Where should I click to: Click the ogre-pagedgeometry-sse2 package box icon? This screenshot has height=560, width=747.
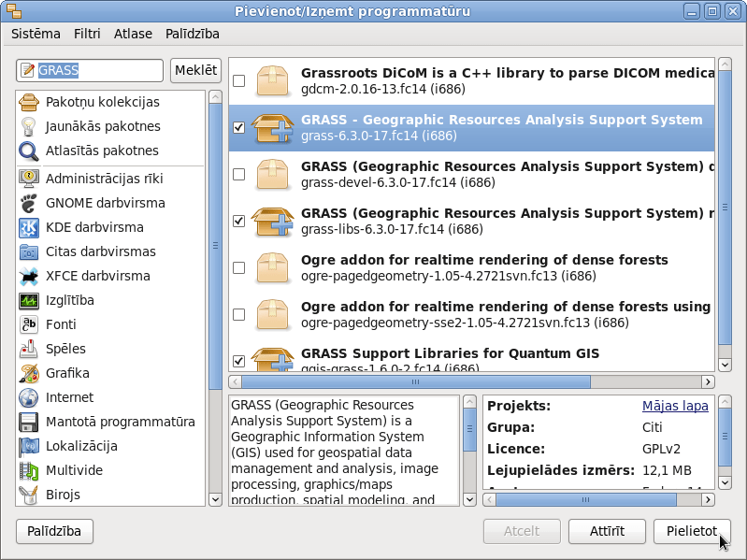[272, 314]
